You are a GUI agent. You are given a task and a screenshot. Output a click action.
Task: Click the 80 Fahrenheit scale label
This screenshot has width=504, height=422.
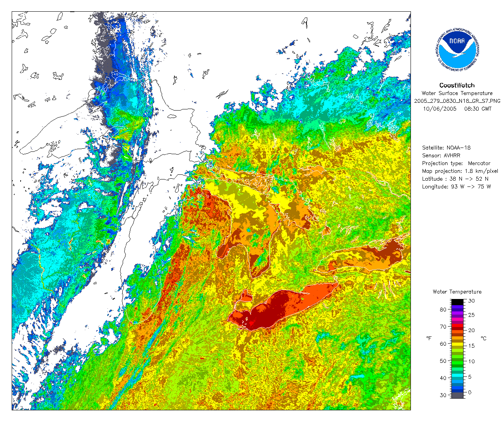(443, 309)
